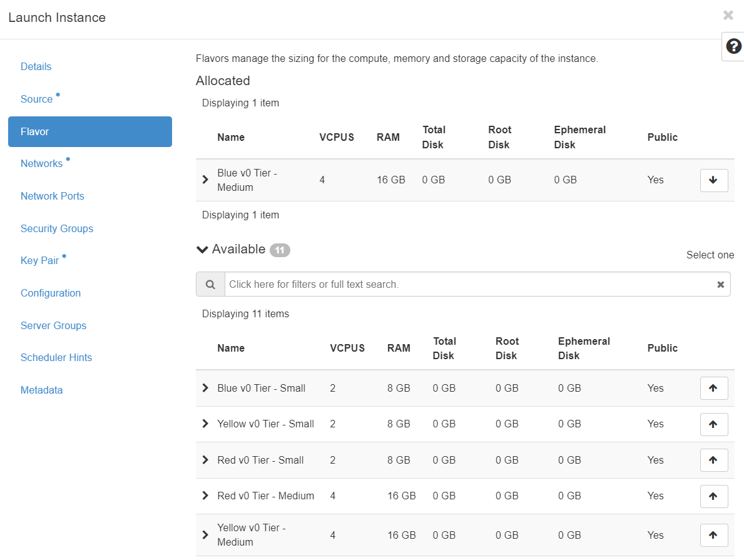Sort available flavors by Public column
This screenshot has height=560, width=744.
[x=663, y=348]
